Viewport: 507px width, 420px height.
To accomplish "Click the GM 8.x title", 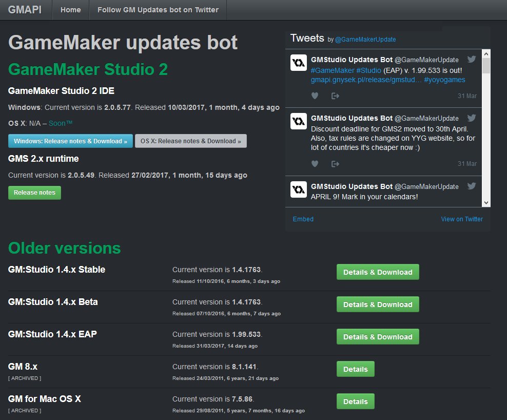I will pos(23,367).
